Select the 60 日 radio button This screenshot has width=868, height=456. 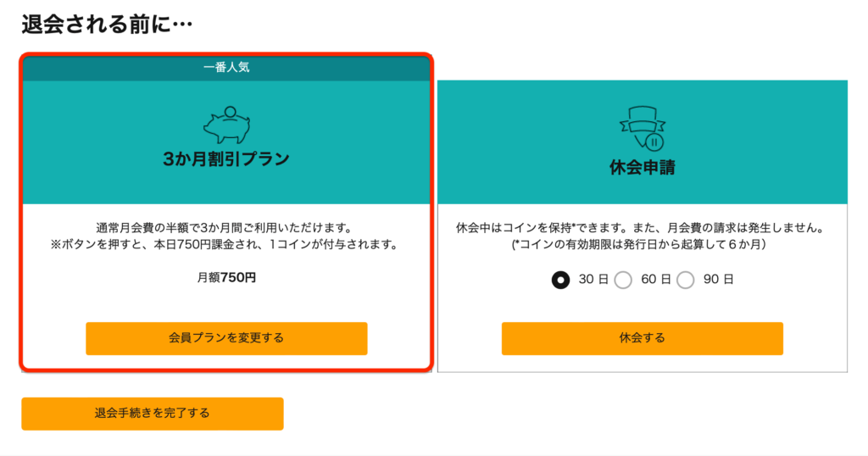pyautogui.click(x=623, y=280)
